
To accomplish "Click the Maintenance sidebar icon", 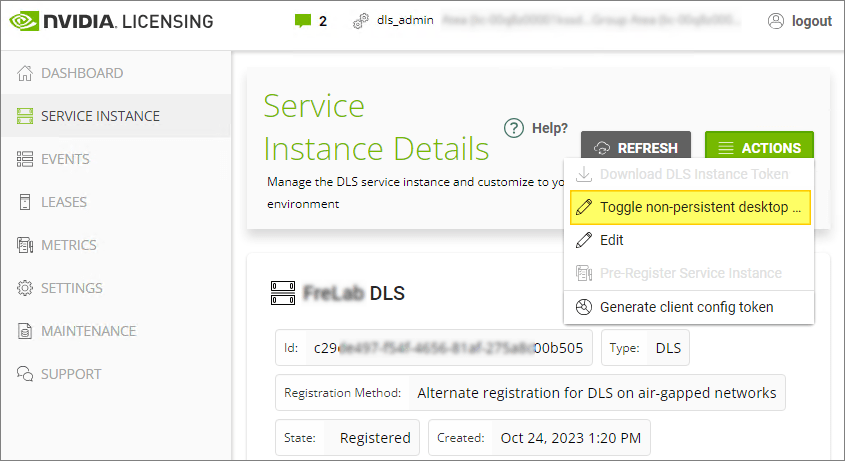I will tap(25, 331).
